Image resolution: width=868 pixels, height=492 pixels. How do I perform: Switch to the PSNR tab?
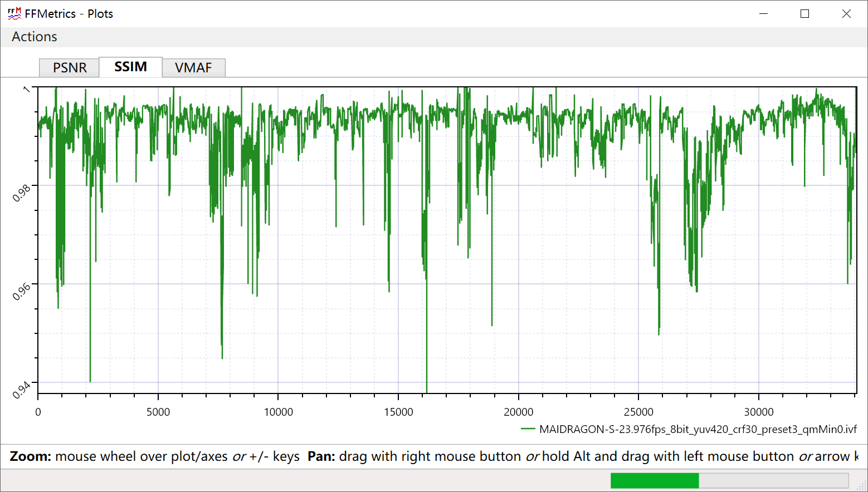70,68
